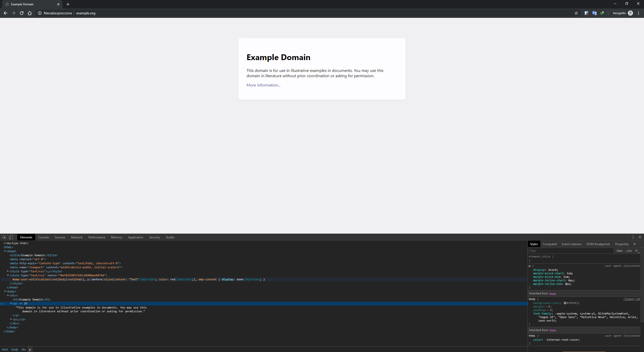Toggle device toolbar mode

11,237
